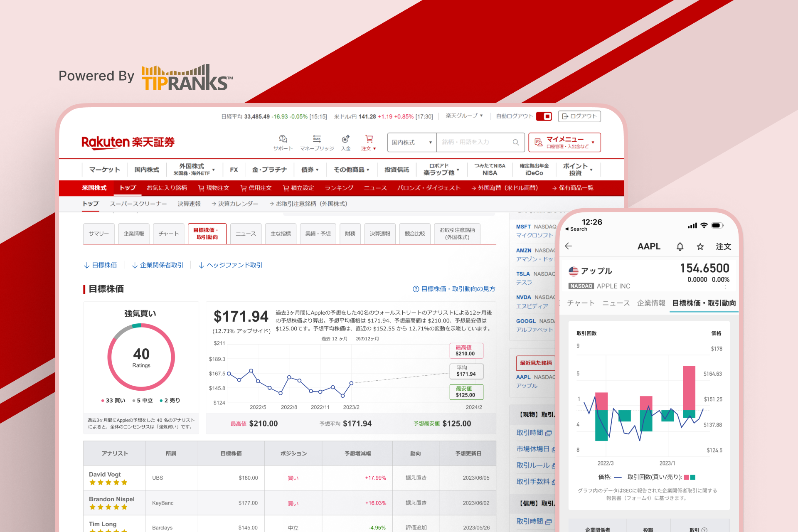Image resolution: width=798 pixels, height=532 pixels.
Task: Select the Super Screener sub-tab
Action: point(138,204)
